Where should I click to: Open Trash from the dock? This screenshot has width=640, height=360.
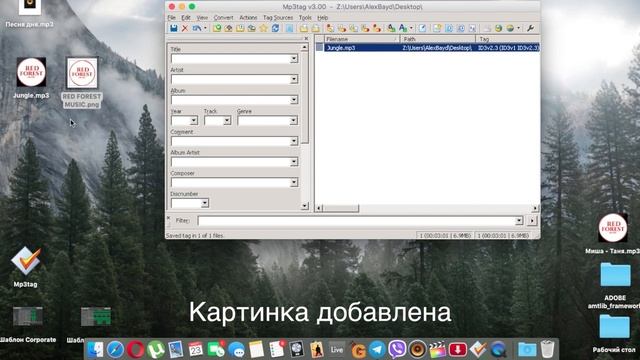click(547, 350)
